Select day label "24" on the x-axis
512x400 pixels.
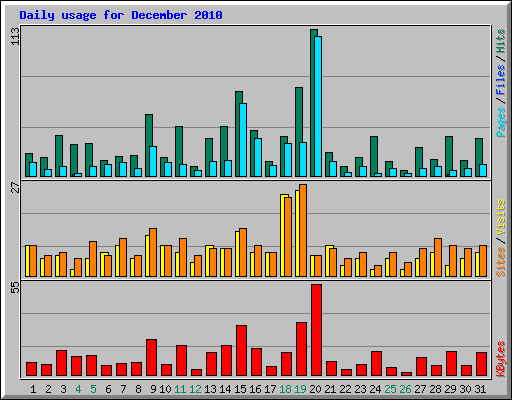[x=375, y=389]
